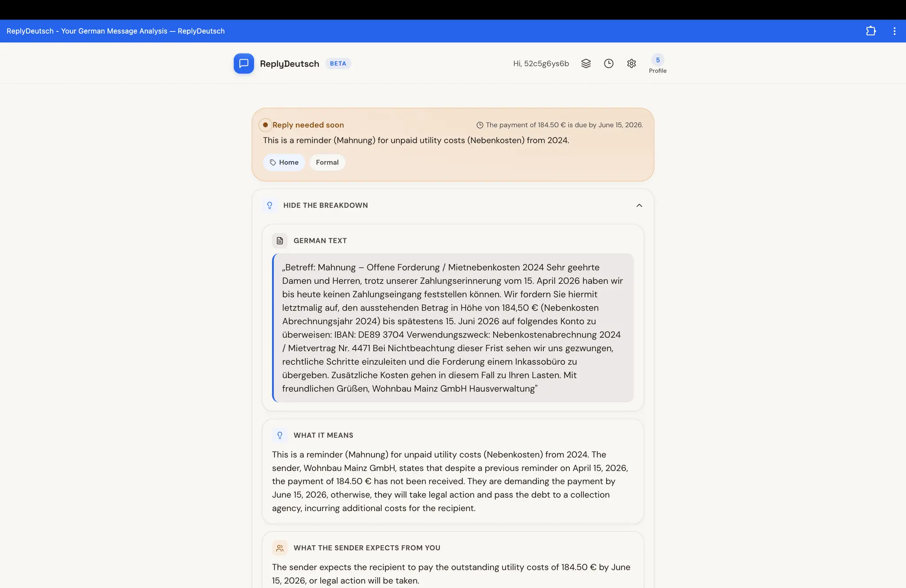
Task: Click the tag icon in Home chip
Action: 273,162
